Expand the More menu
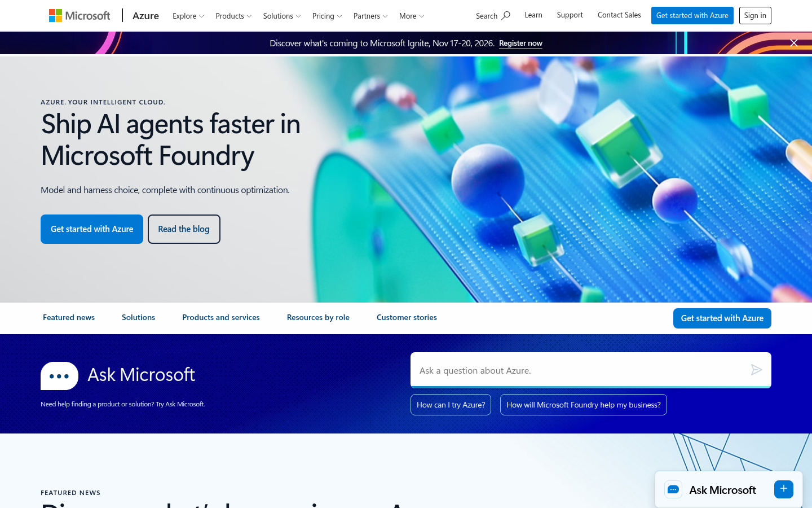This screenshot has height=508, width=812. (412, 16)
